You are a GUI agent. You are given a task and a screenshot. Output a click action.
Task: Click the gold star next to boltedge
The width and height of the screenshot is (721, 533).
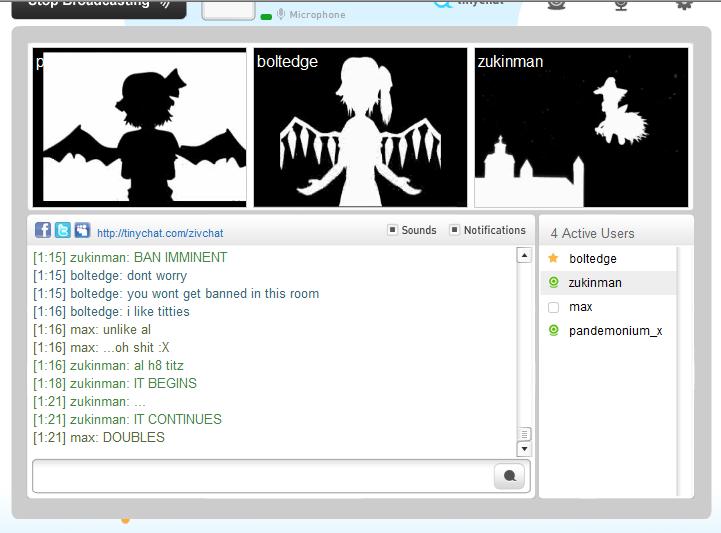click(x=553, y=258)
